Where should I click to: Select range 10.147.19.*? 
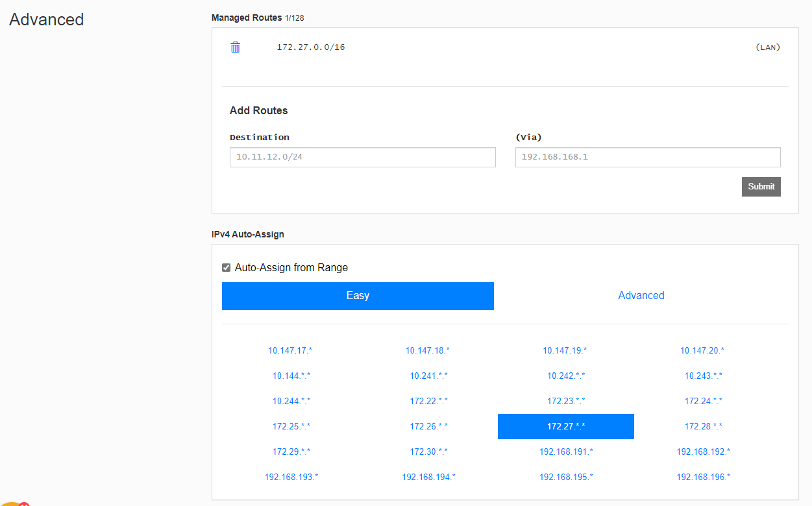click(x=565, y=350)
